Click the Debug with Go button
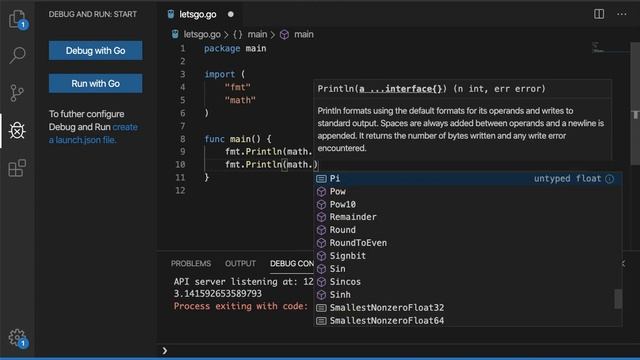Viewport: 640px width, 360px height. click(96, 51)
